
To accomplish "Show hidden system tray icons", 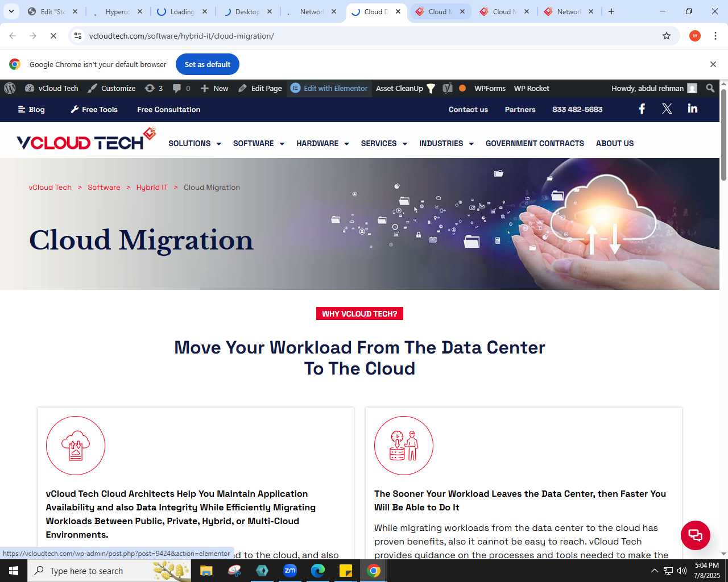I will 654,571.
